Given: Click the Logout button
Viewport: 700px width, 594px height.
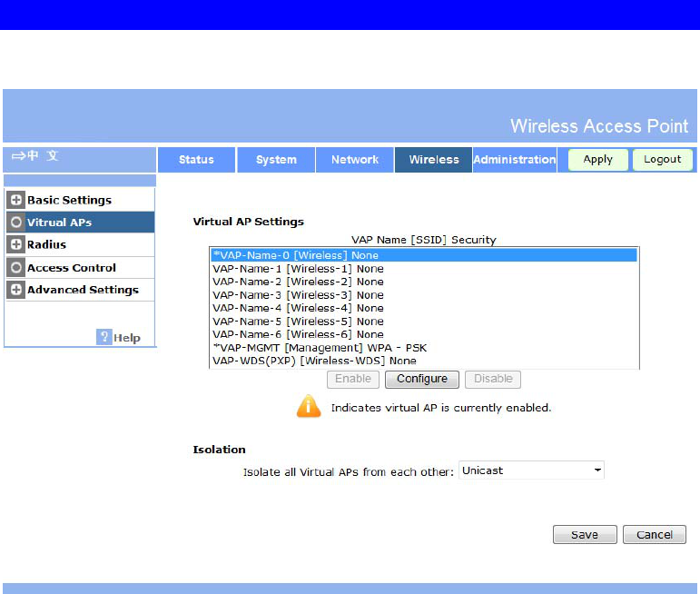Looking at the screenshot, I should pos(663,160).
